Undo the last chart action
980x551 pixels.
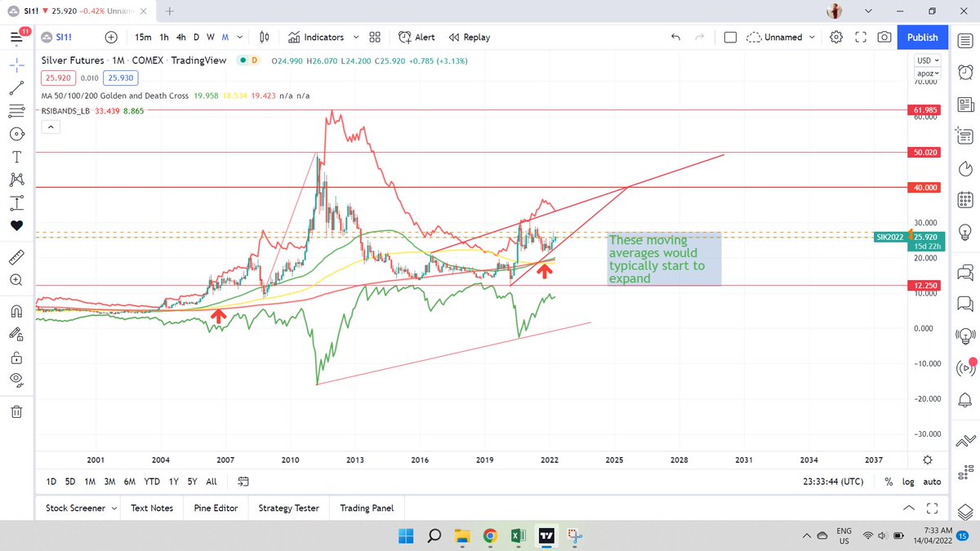(675, 38)
